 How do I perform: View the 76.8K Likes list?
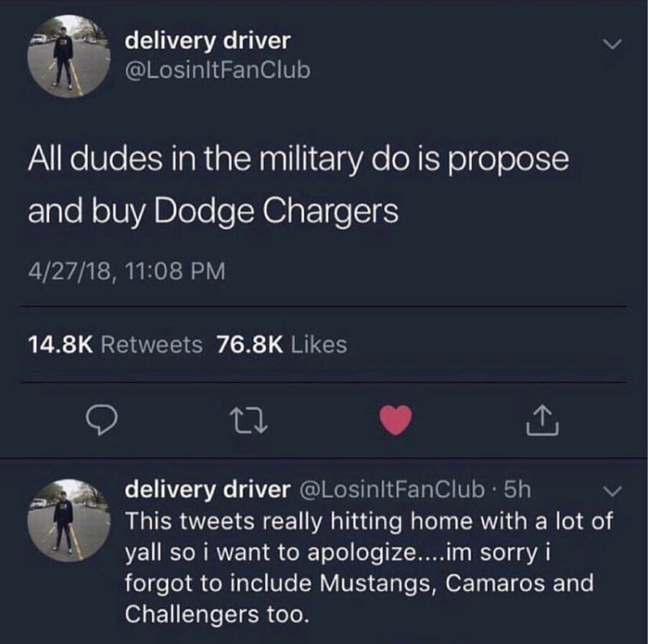click(282, 345)
